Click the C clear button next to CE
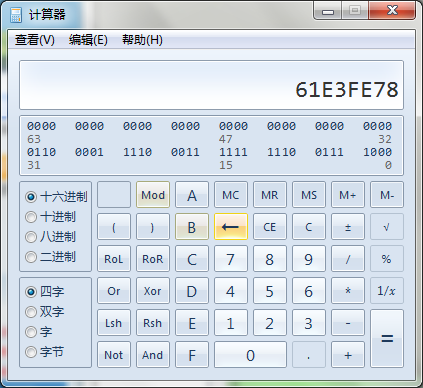423x388 pixels. [309, 227]
